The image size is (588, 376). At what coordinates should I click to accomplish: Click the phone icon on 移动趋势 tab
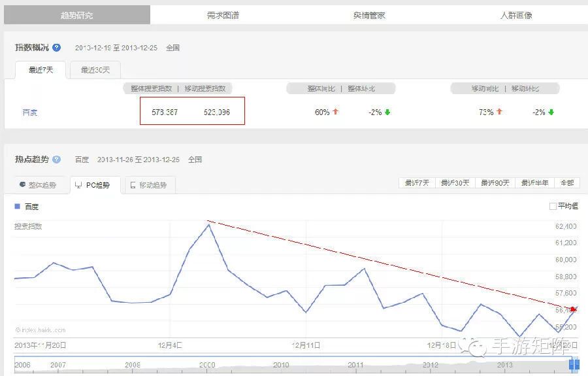133,185
